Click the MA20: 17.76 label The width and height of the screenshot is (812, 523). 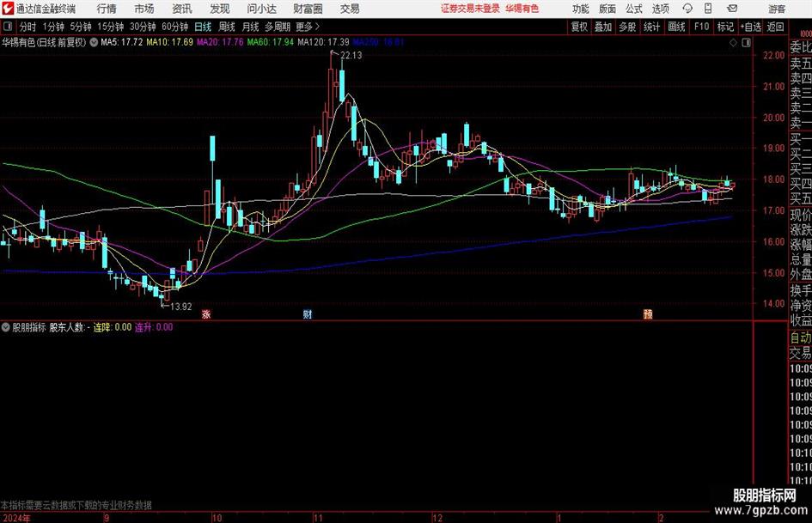tap(220, 42)
